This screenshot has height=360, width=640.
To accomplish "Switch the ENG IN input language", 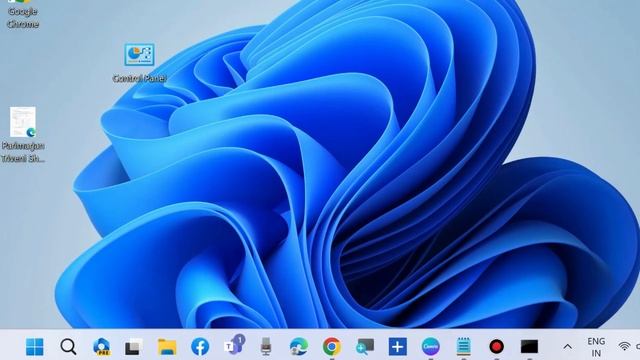I will pyautogui.click(x=596, y=347).
